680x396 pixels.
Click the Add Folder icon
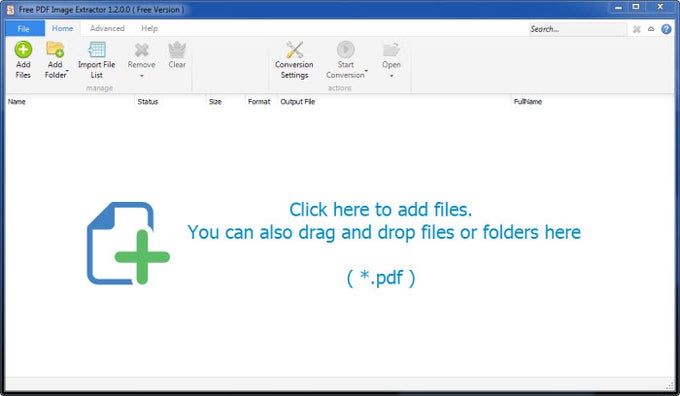pyautogui.click(x=55, y=49)
